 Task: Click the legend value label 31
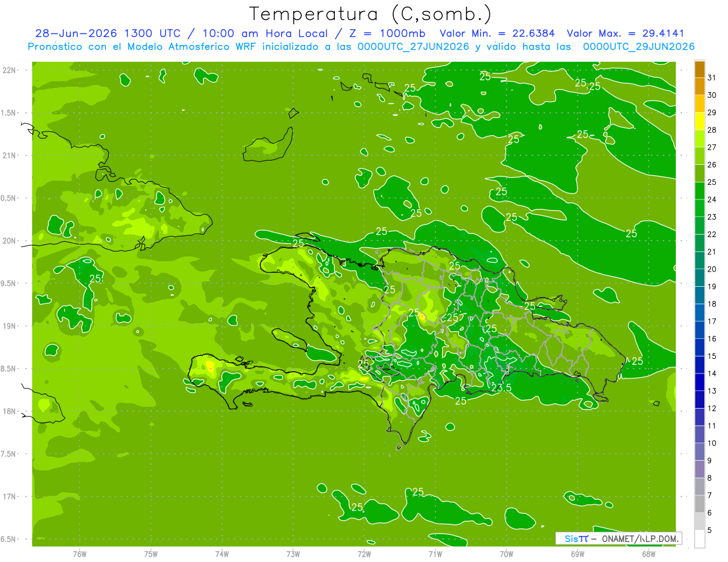point(712,78)
